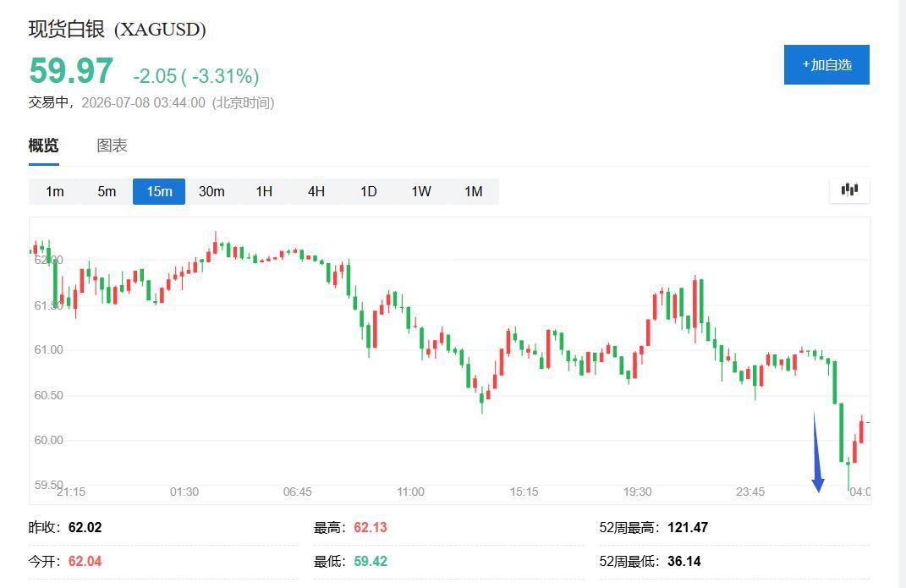
Task: Click the 61.00 price axis label
Action: [48, 350]
